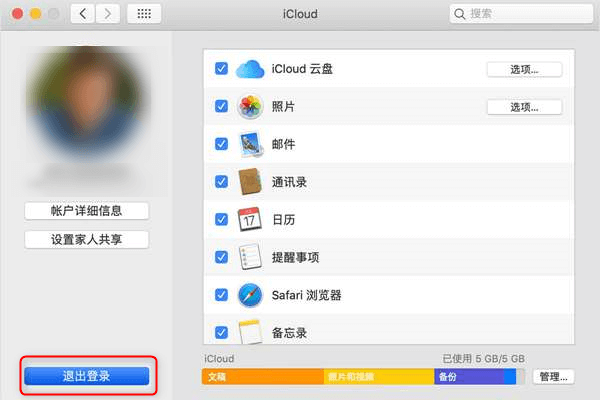600x400 pixels.
Task: Click the Notes notepad icon
Action: (x=250, y=331)
